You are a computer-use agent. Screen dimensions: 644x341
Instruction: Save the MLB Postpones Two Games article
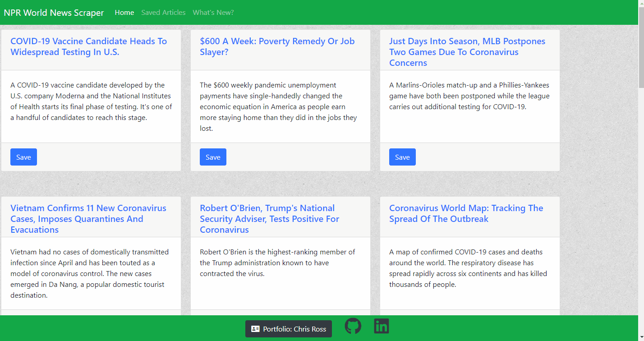click(x=402, y=157)
